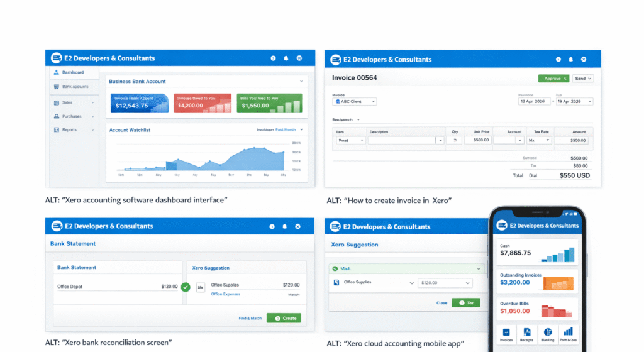
Task: Click the blue icon beside Office Supplies
Action: point(336,283)
